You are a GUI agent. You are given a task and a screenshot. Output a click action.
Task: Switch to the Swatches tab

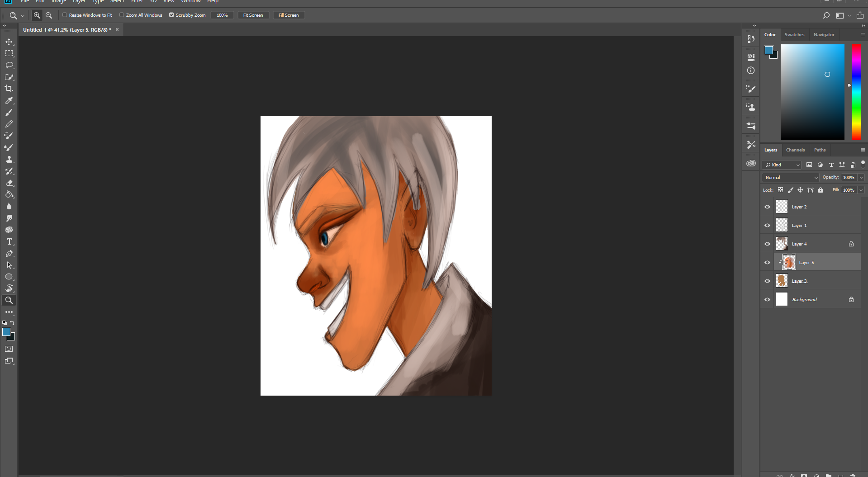(794, 35)
